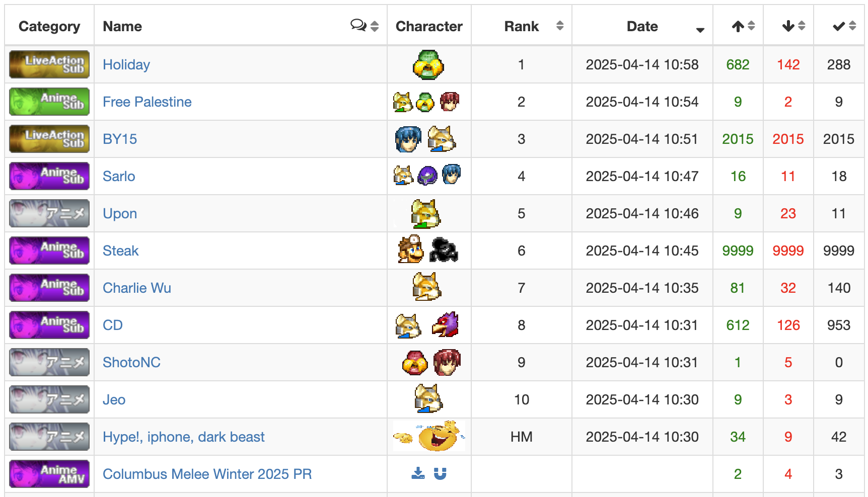Click the Anime AMV category badge
868x497 pixels.
pos(49,474)
